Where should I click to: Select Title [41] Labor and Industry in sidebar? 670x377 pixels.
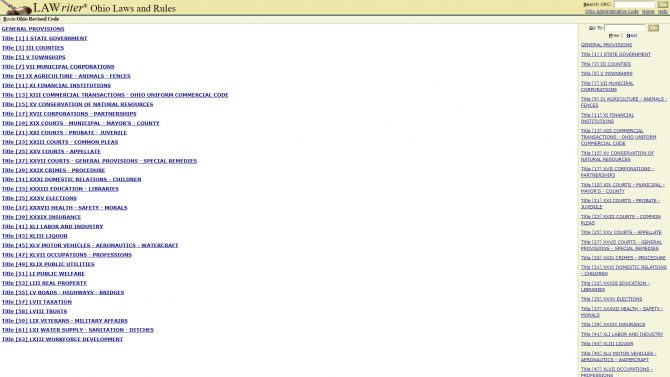tap(622, 334)
